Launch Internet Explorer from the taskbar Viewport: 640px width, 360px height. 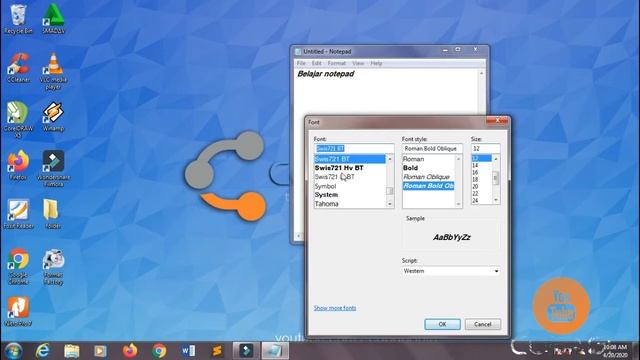pos(42,351)
